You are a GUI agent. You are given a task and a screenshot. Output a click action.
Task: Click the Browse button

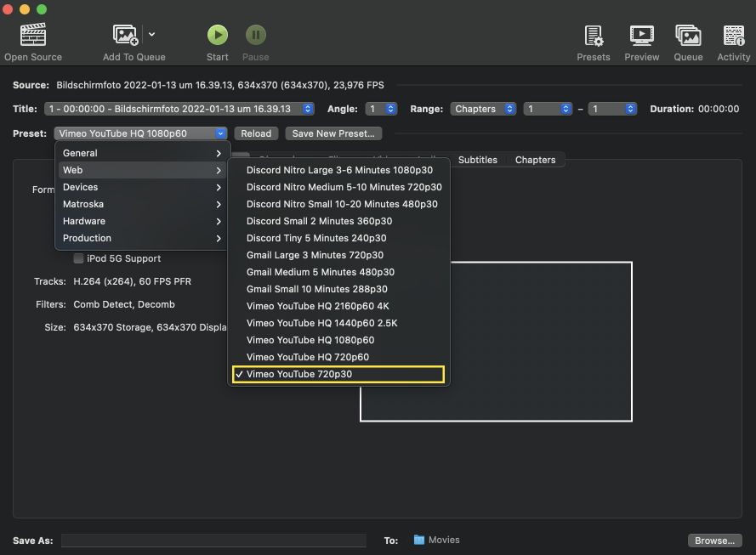click(714, 541)
